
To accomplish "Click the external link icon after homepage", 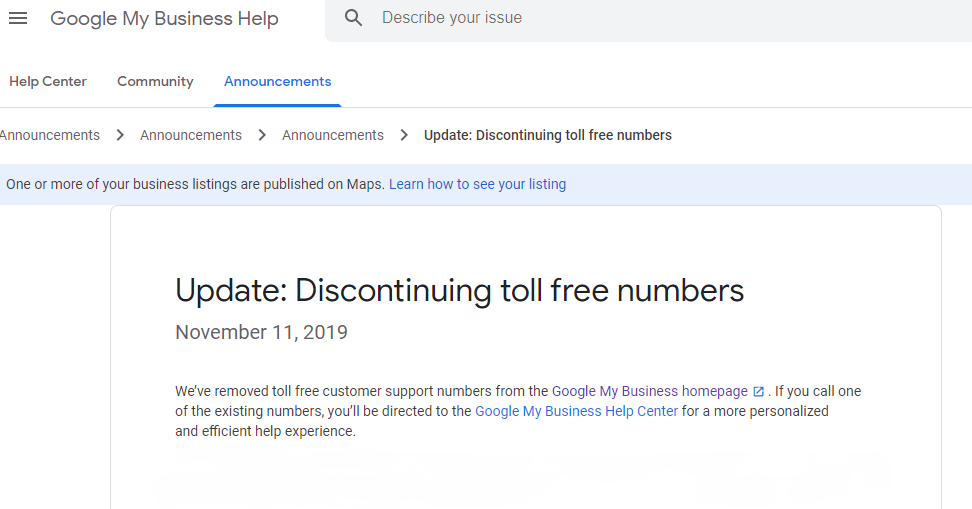I will pos(758,392).
